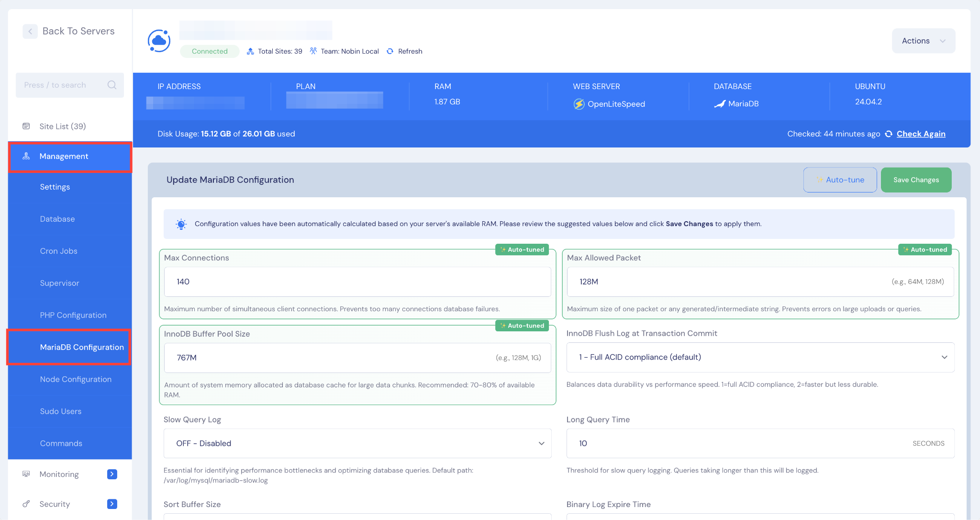Click the Refresh icon next to team name
Viewport: 980px width, 520px height.
pyautogui.click(x=390, y=51)
